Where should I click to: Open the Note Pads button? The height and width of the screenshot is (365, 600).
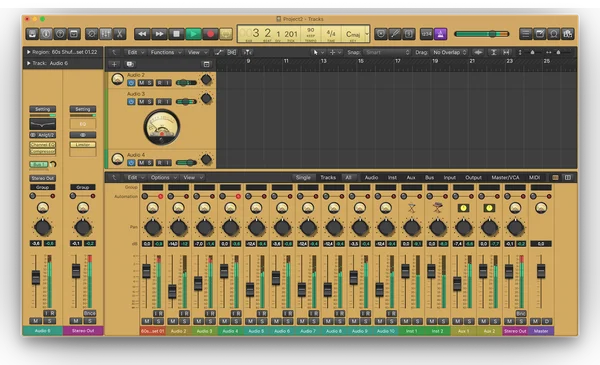pyautogui.click(x=540, y=34)
